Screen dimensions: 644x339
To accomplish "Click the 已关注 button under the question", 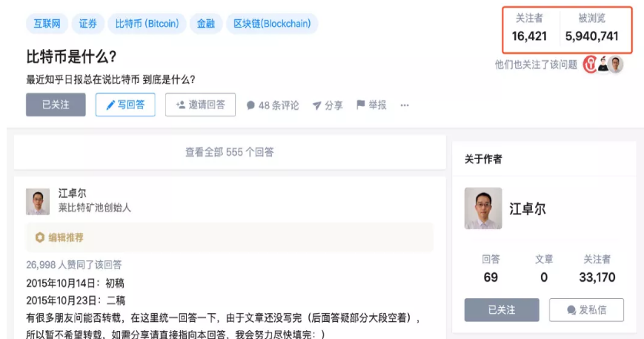I will (56, 105).
